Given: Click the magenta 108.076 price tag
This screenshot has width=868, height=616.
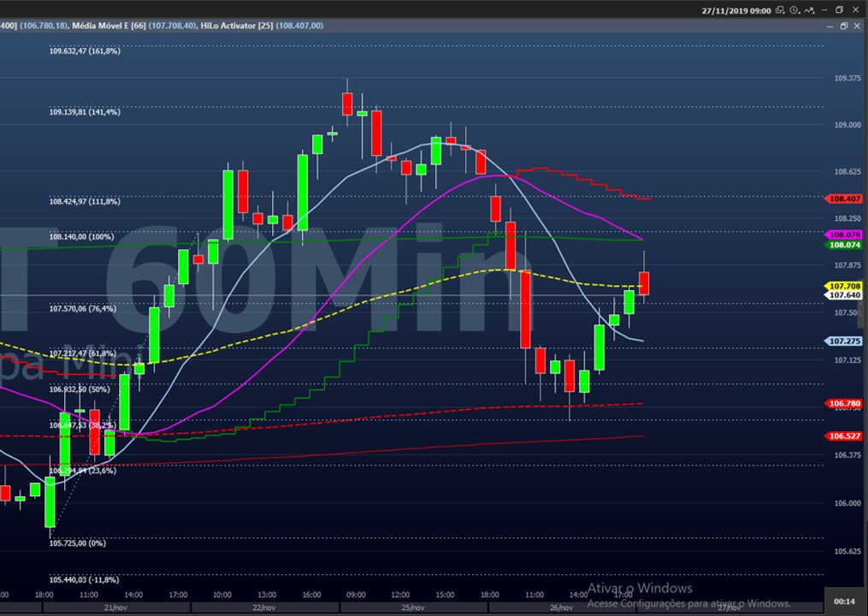Looking at the screenshot, I should point(843,234).
